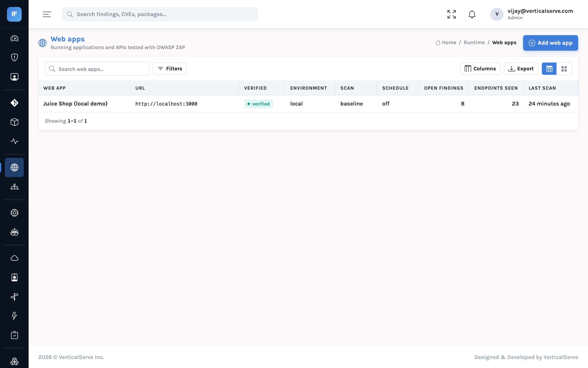Switch to table view

[549, 69]
